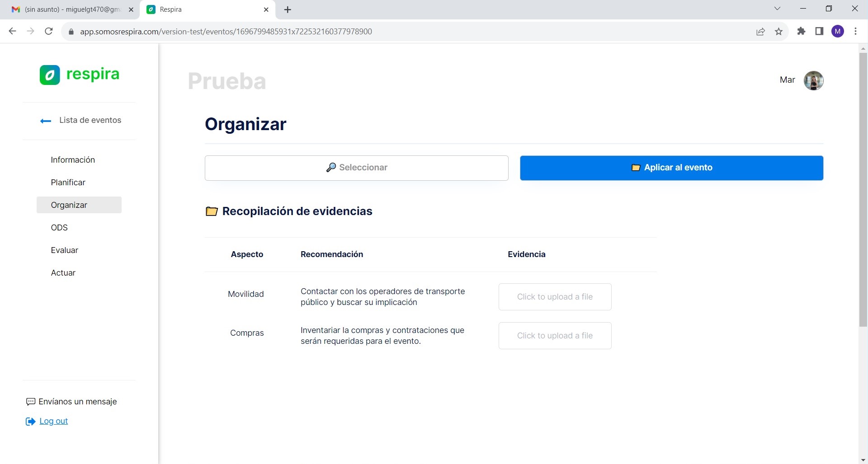868x464 pixels.
Task: Open the browser side panel
Action: tap(819, 31)
